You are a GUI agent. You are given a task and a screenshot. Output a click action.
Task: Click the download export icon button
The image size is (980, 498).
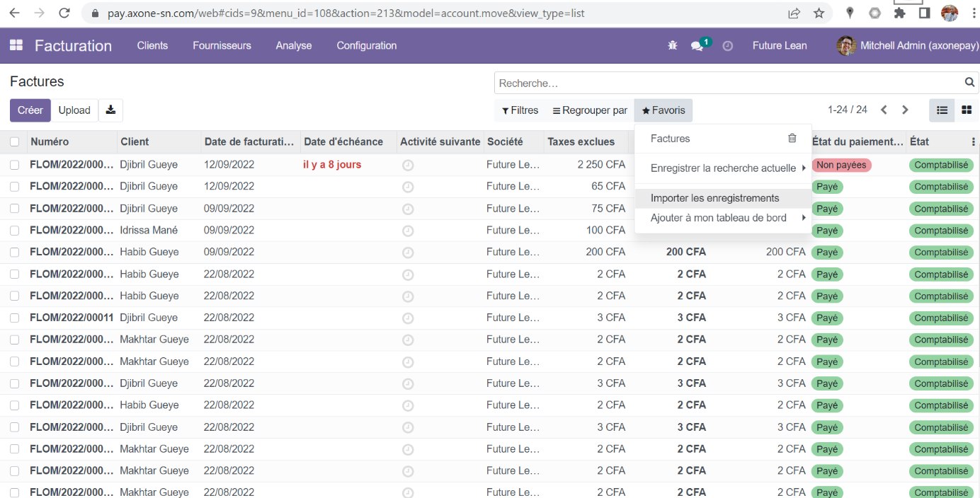pyautogui.click(x=110, y=110)
